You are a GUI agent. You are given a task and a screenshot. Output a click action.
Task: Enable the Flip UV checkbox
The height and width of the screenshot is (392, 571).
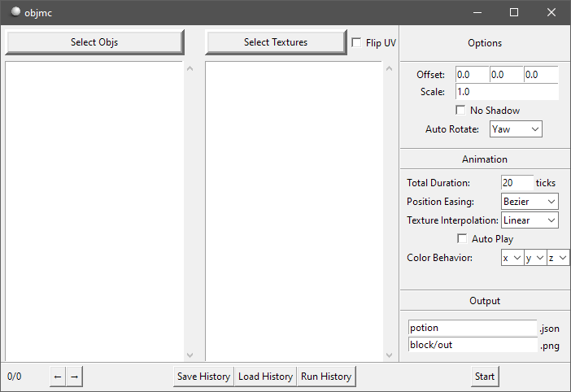(357, 42)
